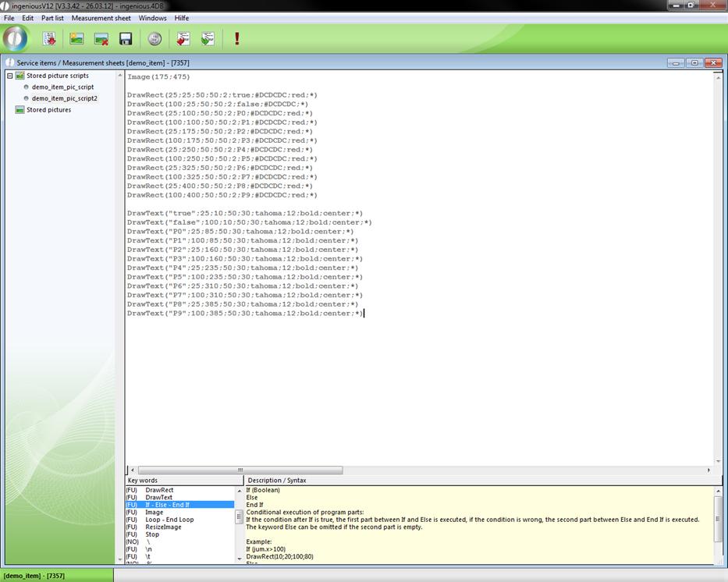Select demo_item_pic_script2 in the tree
The width and height of the screenshot is (728, 582).
(64, 98)
